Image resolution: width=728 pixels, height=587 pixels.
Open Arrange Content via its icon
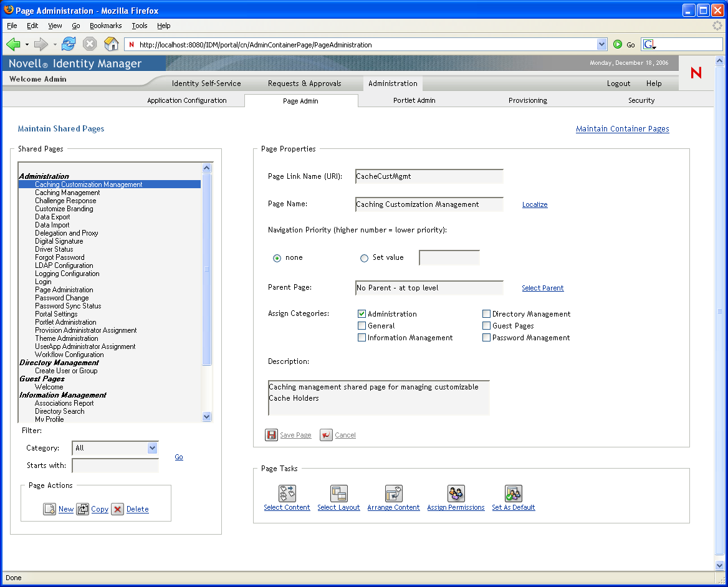(x=393, y=494)
